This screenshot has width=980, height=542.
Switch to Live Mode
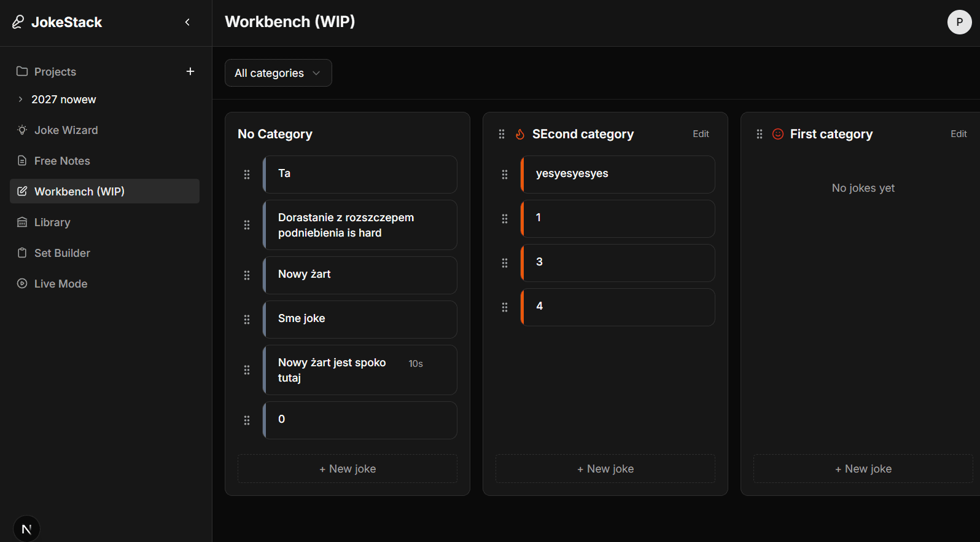(x=61, y=284)
